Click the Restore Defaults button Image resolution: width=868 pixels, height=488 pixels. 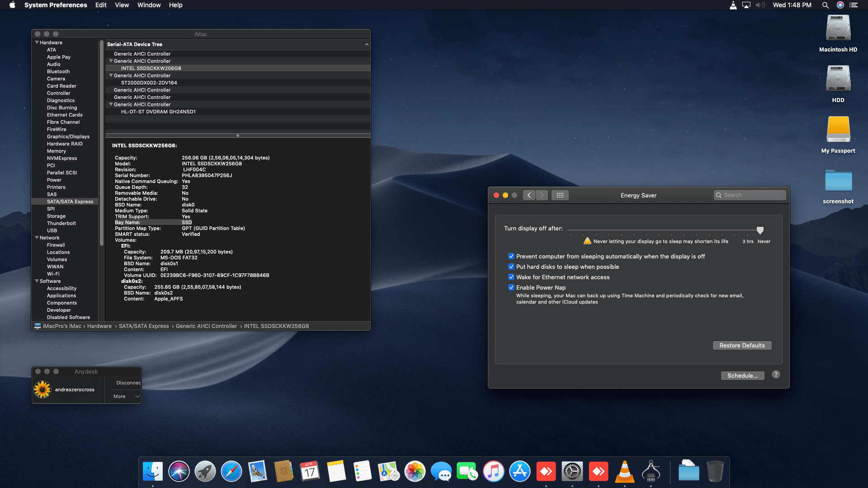coord(742,345)
